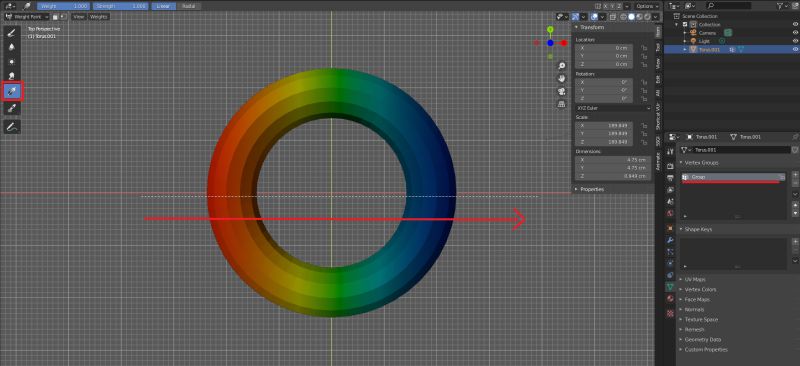
Task: Expand the Properties panel in sidebar
Action: click(x=592, y=189)
